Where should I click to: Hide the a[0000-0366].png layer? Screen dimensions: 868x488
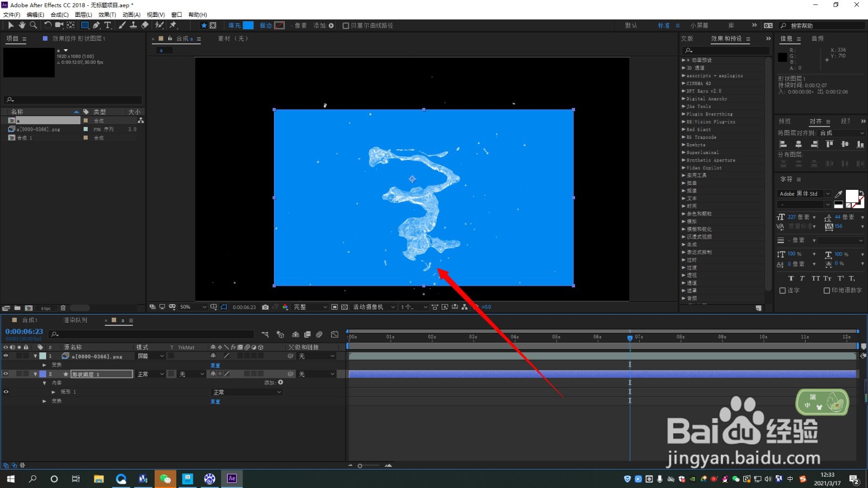click(x=6, y=356)
